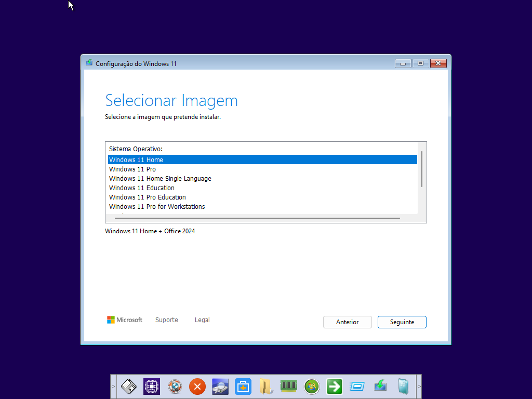Minimize the Configuração do Windows 11 window
This screenshot has width=532, height=399.
point(403,63)
